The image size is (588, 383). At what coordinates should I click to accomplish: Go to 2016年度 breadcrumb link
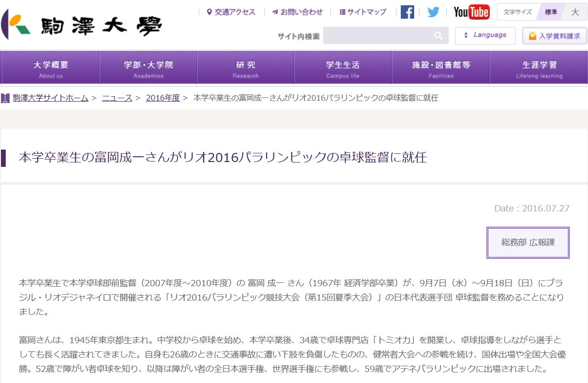(163, 98)
